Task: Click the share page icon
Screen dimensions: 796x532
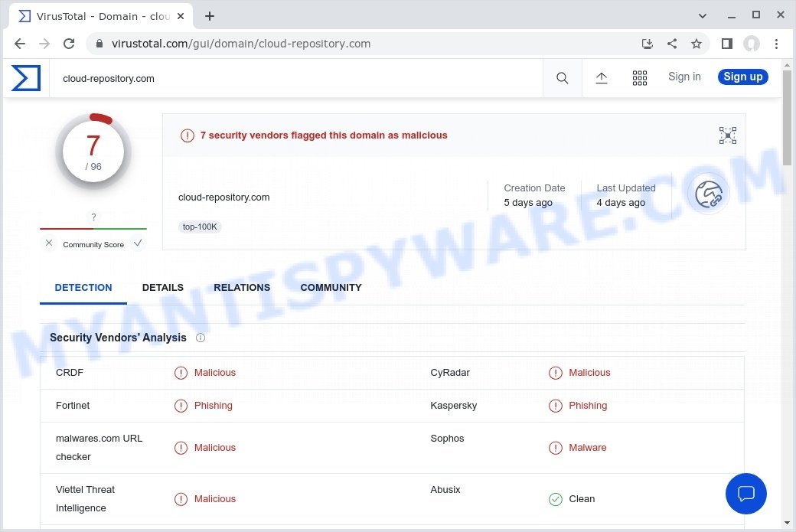Action: (x=672, y=44)
